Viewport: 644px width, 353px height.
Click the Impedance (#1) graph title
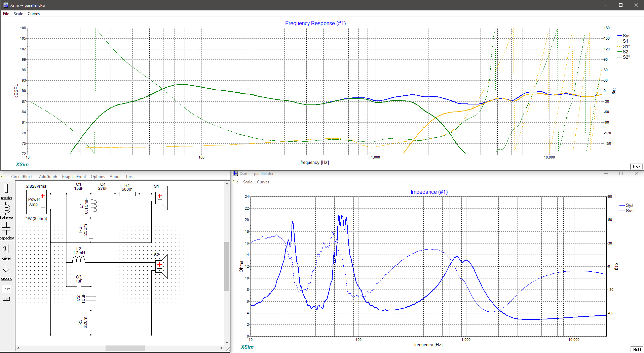[429, 192]
